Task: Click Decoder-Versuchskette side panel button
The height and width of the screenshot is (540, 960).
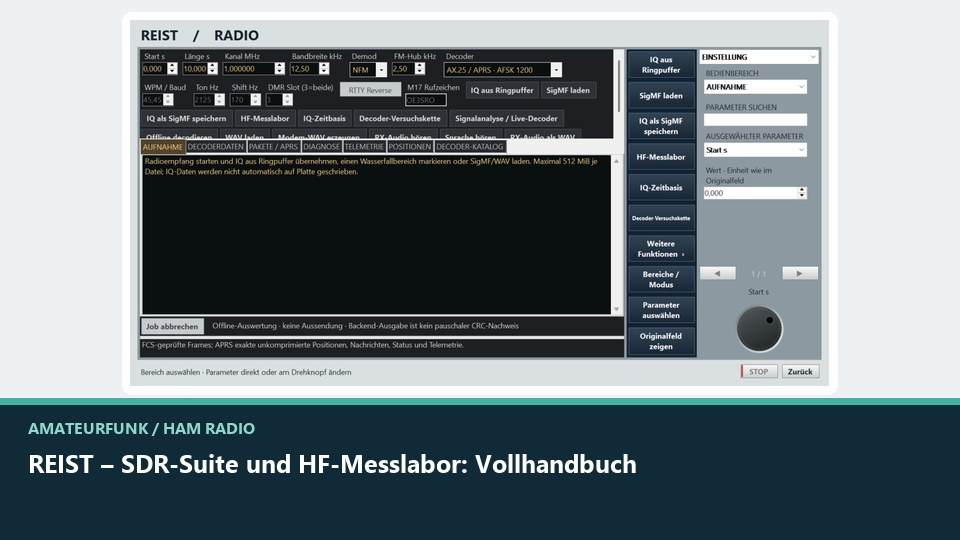Action: pos(661,218)
